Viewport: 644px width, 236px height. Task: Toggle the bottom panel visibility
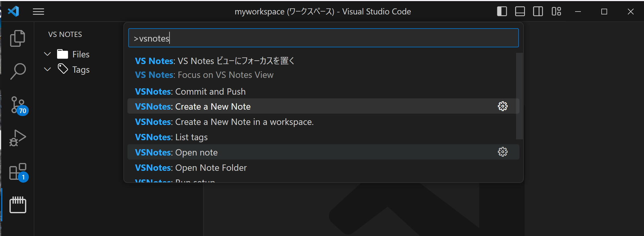520,12
